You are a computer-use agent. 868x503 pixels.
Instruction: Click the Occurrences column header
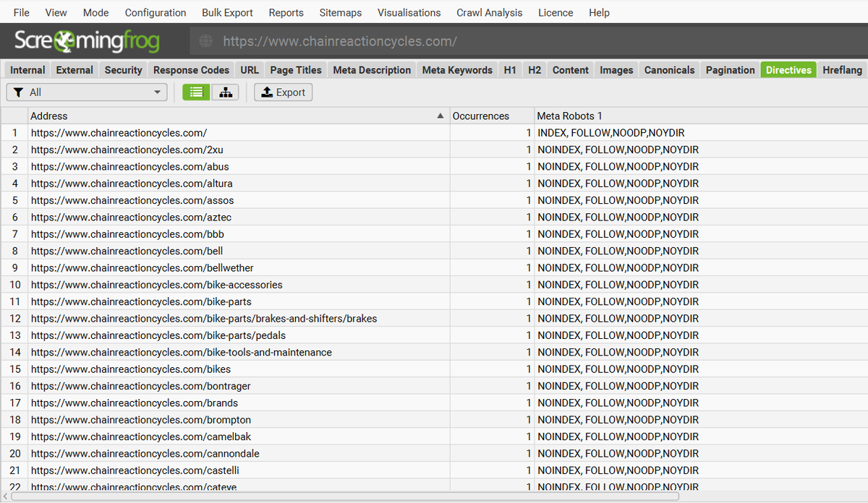pyautogui.click(x=492, y=116)
